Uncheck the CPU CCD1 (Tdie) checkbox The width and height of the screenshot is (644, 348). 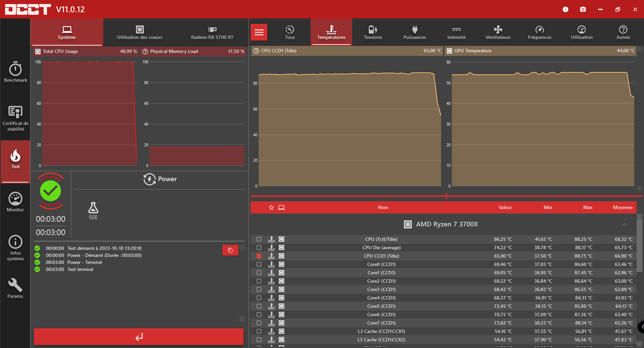[x=259, y=256]
